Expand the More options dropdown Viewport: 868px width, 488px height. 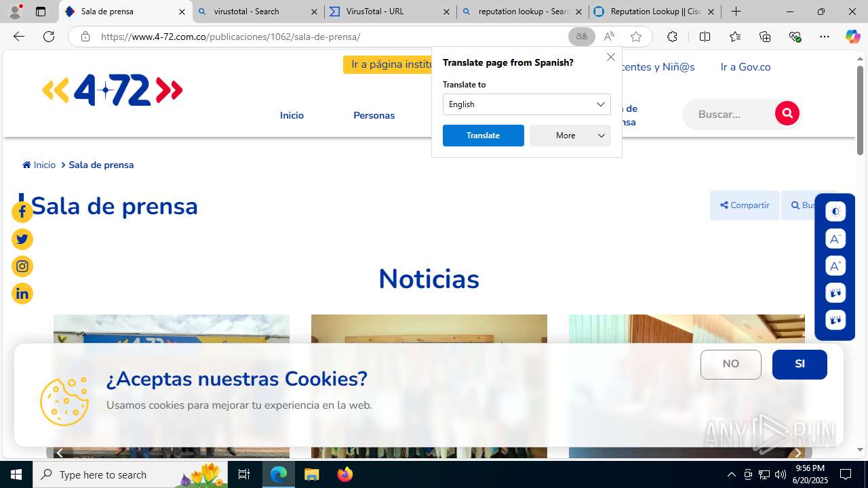570,136
